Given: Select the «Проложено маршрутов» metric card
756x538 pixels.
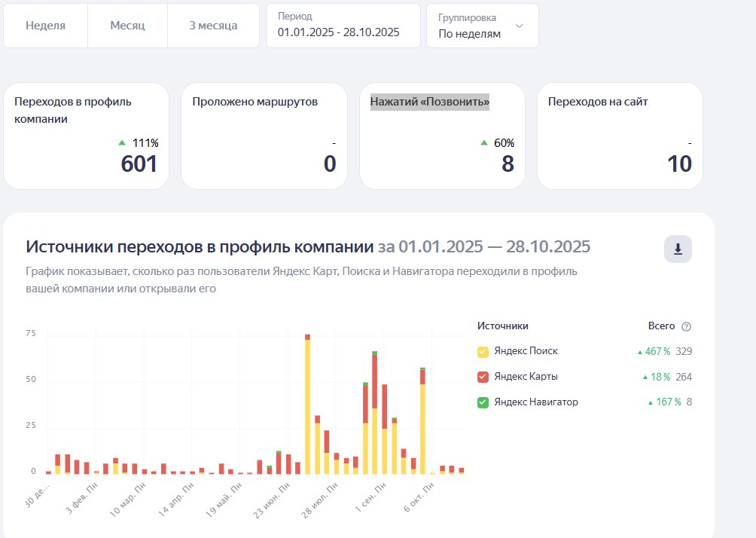Looking at the screenshot, I should pos(264,136).
